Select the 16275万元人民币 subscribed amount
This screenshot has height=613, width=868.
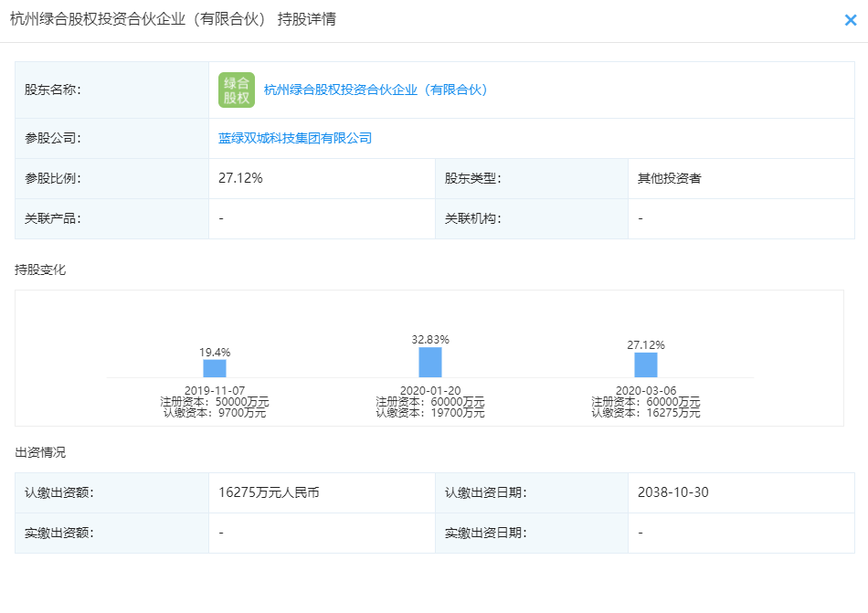(269, 492)
